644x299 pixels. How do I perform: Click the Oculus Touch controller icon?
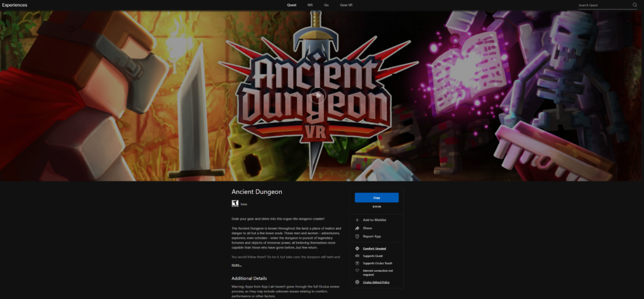357,263
